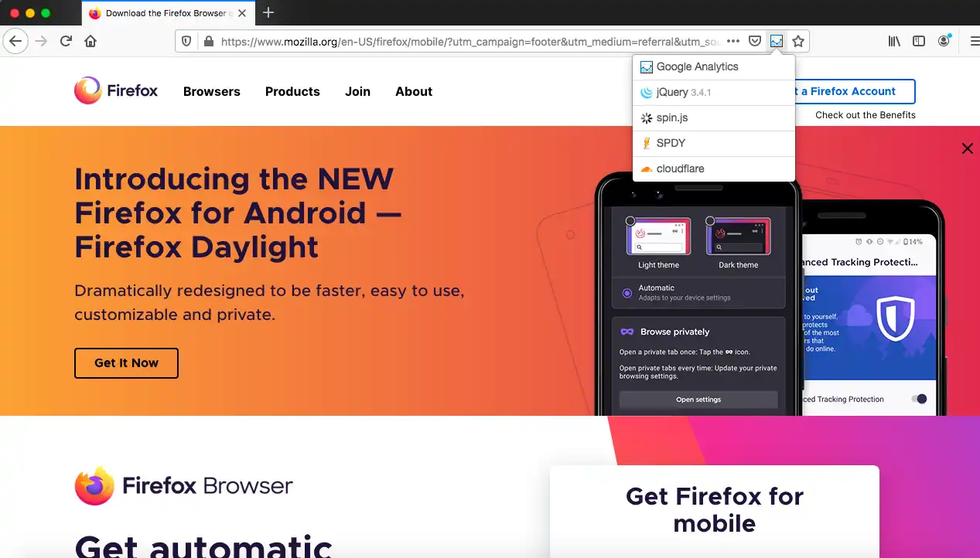
Task: Click the cloudflare cloud icon in the popup
Action: coord(646,169)
